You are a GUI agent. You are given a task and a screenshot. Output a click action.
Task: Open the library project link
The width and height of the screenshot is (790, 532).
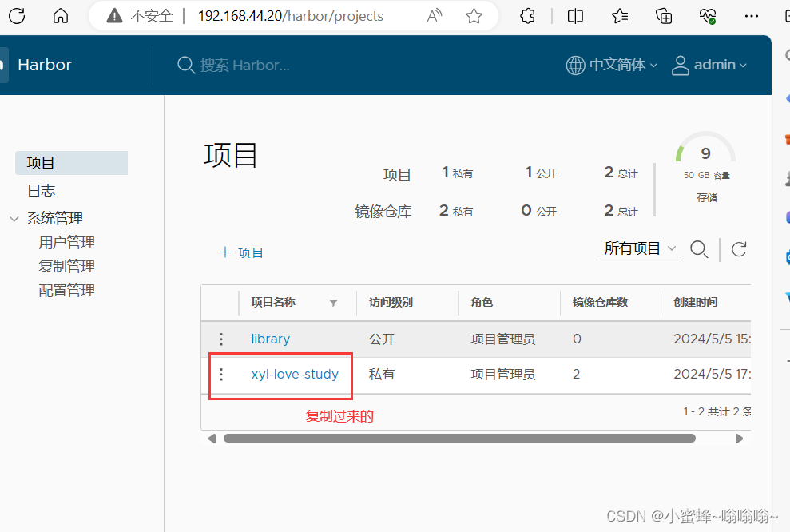click(x=271, y=339)
